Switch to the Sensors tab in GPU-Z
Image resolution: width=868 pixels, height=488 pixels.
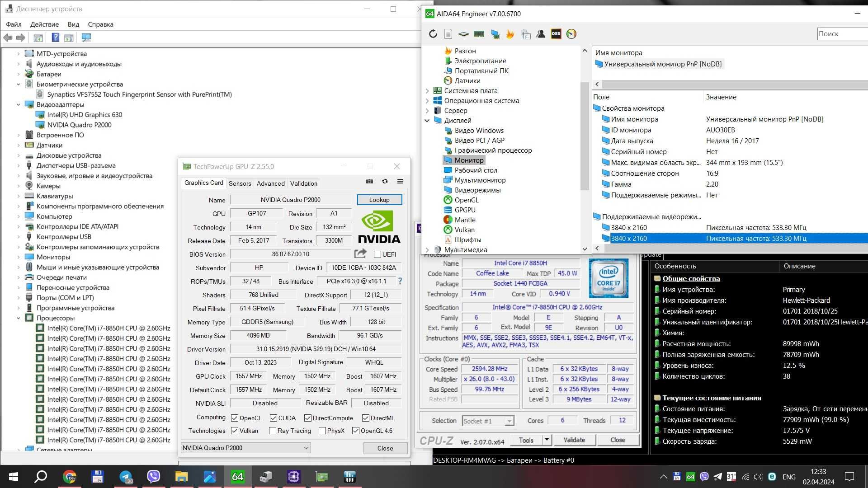(x=240, y=183)
